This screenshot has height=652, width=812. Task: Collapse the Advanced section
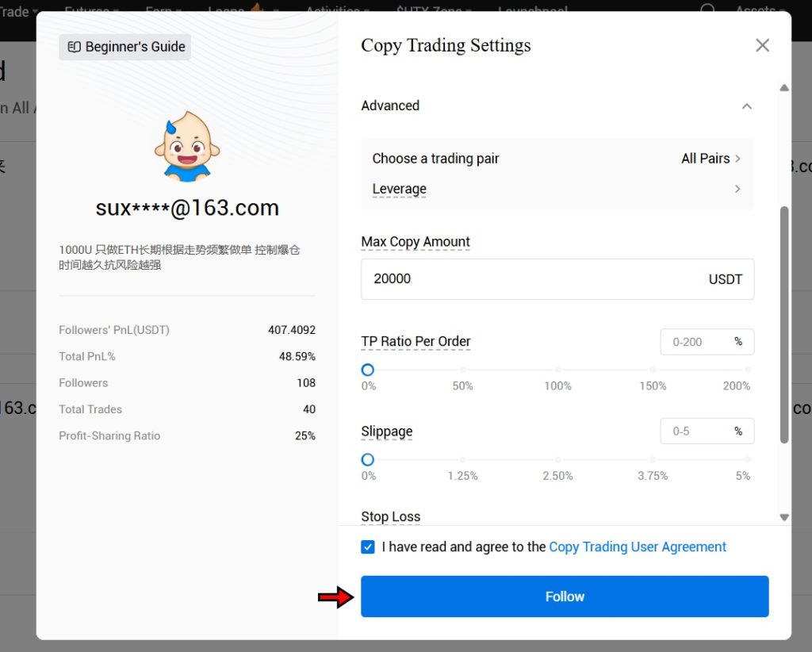click(x=746, y=105)
